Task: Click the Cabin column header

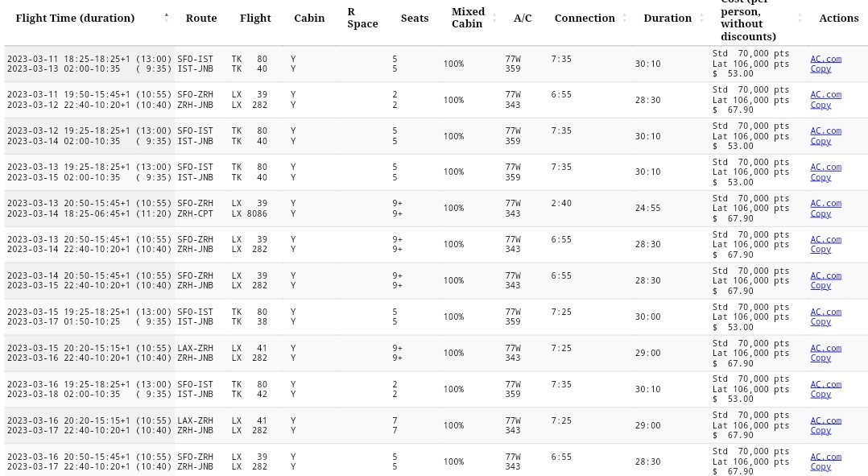Action: [x=309, y=18]
